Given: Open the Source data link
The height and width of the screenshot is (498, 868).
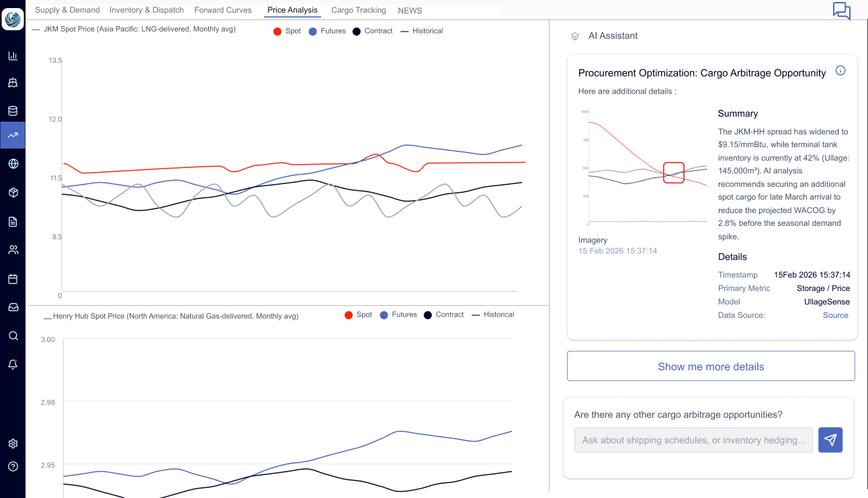Looking at the screenshot, I should [x=835, y=315].
